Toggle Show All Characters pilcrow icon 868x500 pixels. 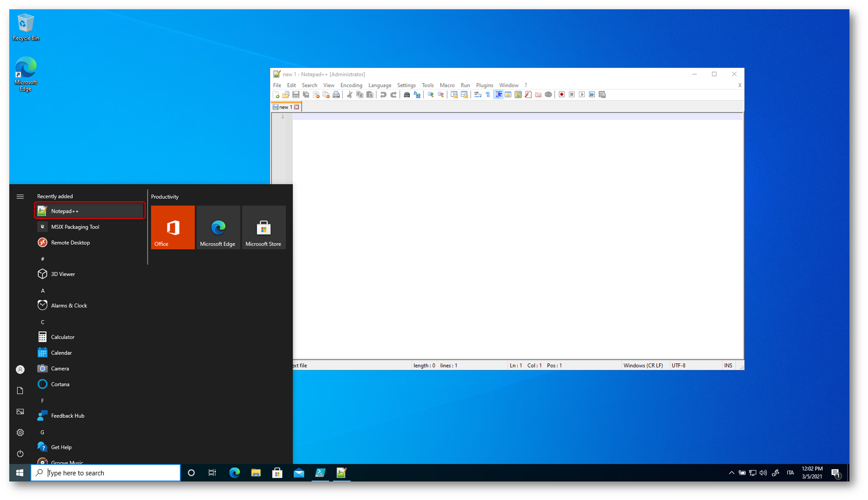pos(488,95)
